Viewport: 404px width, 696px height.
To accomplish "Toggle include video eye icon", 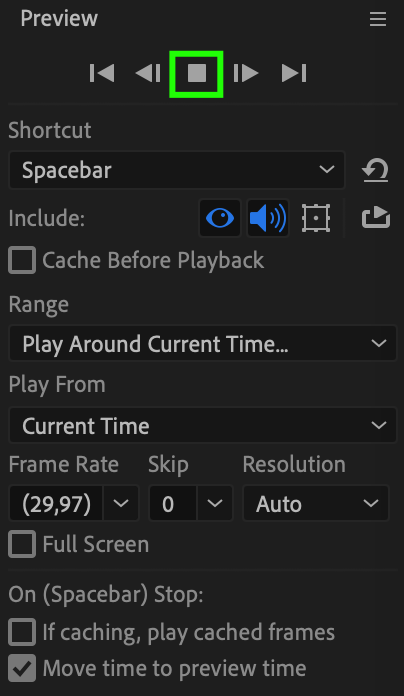I will 220,218.
